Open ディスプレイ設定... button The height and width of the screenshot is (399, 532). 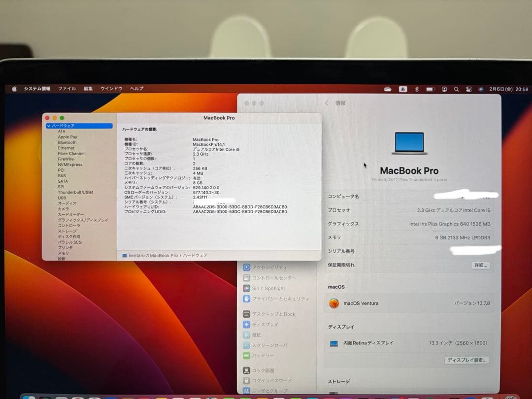467,360
